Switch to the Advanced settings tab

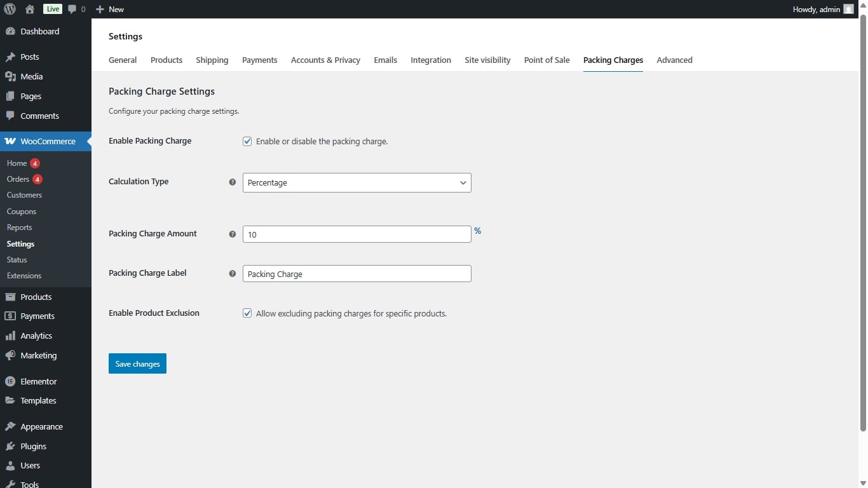[674, 60]
